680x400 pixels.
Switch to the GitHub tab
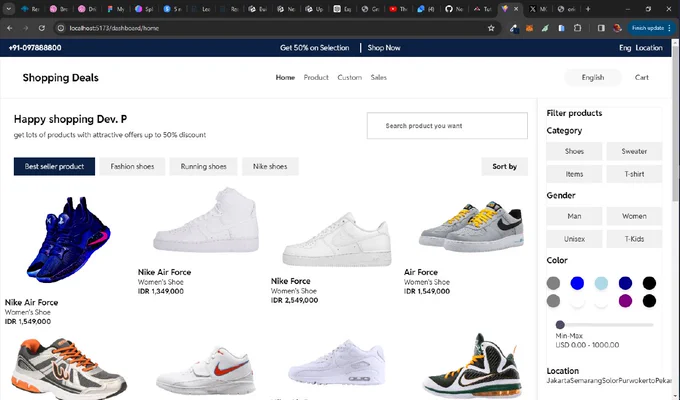pos(454,9)
